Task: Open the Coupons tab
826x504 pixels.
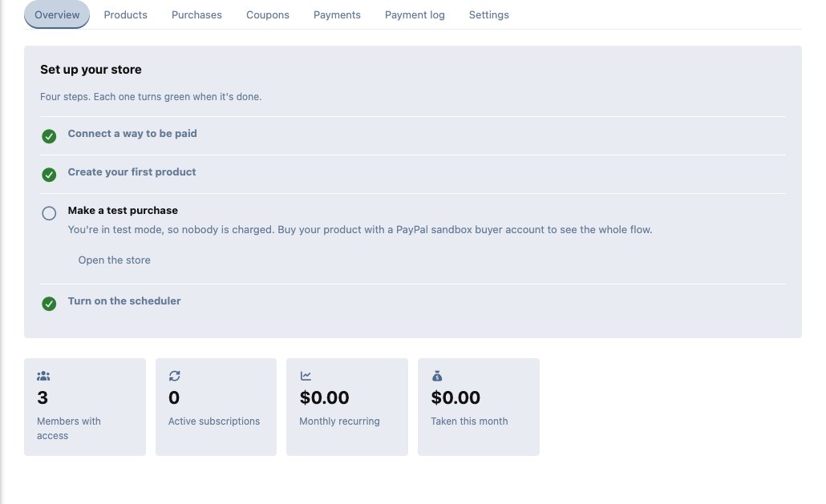Action: (x=268, y=14)
